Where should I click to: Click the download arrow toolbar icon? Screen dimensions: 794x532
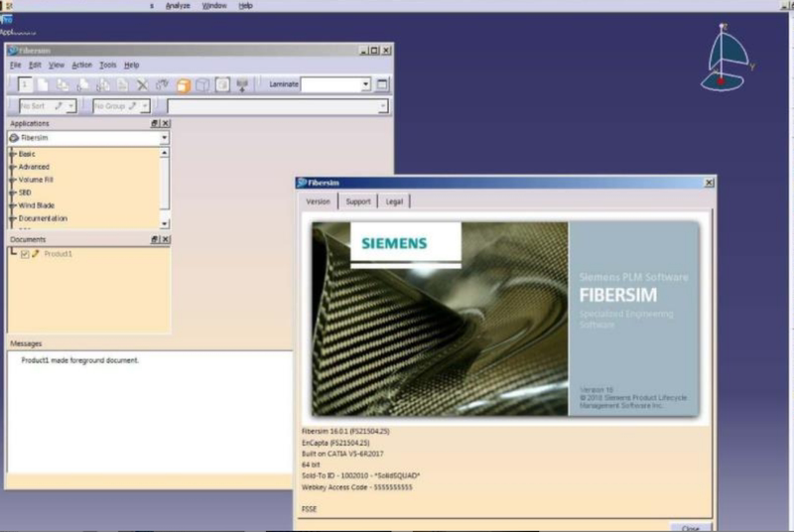click(x=242, y=84)
